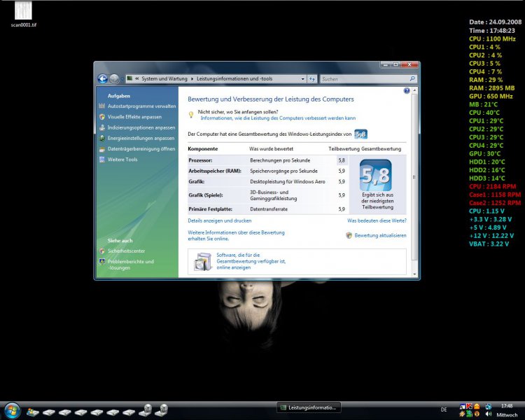The height and width of the screenshot is (420, 525).
Task: Select System und Wartung in breadcrumb
Action: point(164,78)
